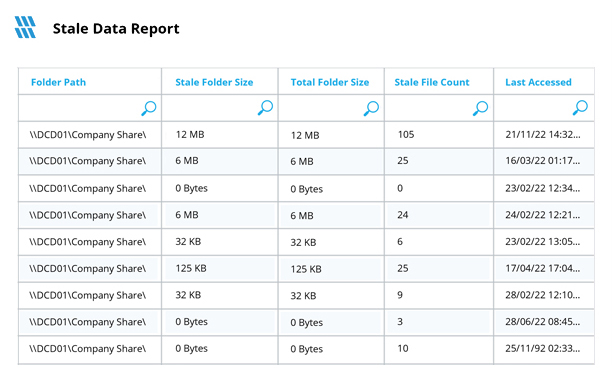Select folder path in the 105 files row
This screenshot has height=382, width=612.
coord(88,135)
